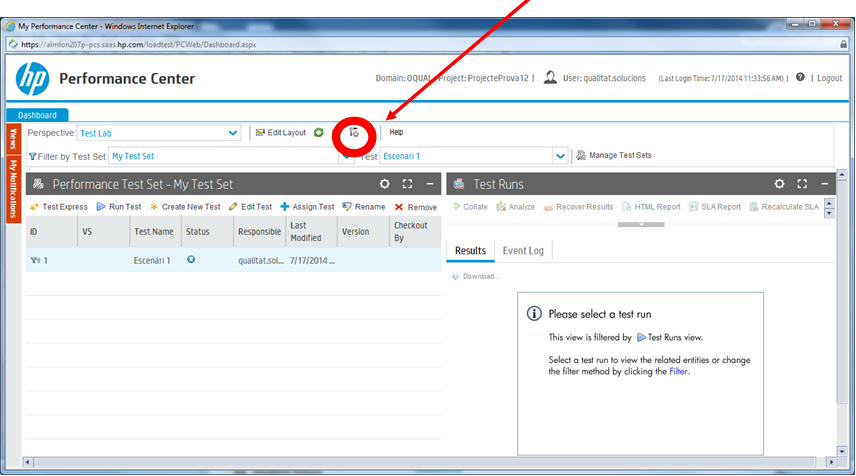This screenshot has height=476, width=856.
Task: Click the address bar lock icon
Action: [x=844, y=44]
